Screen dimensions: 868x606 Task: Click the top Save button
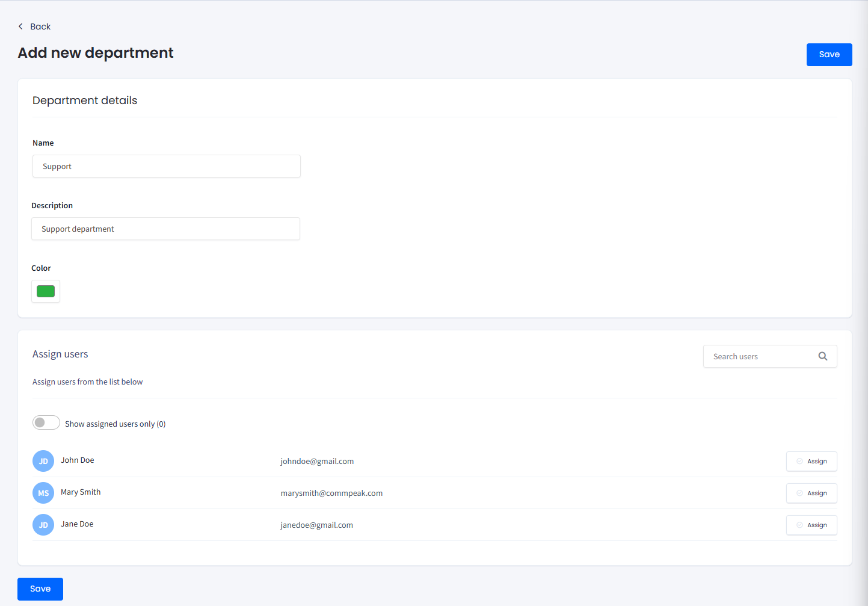829,54
